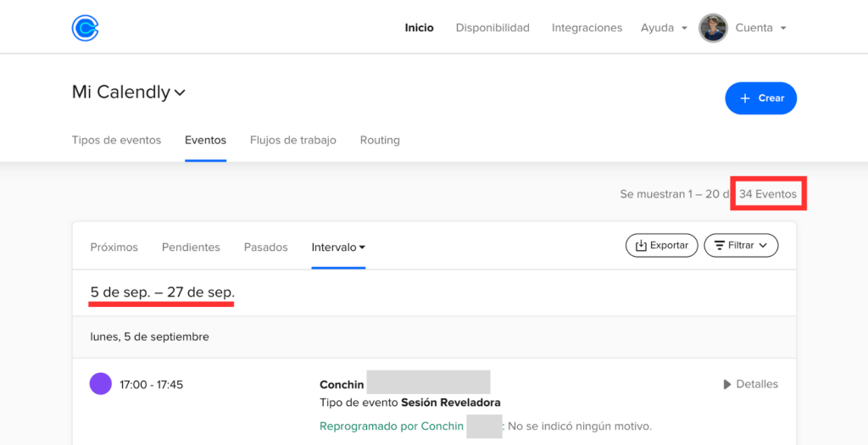Screen dimensions: 868x445
Task: Expand the Ayuda help menu
Action: pos(664,28)
